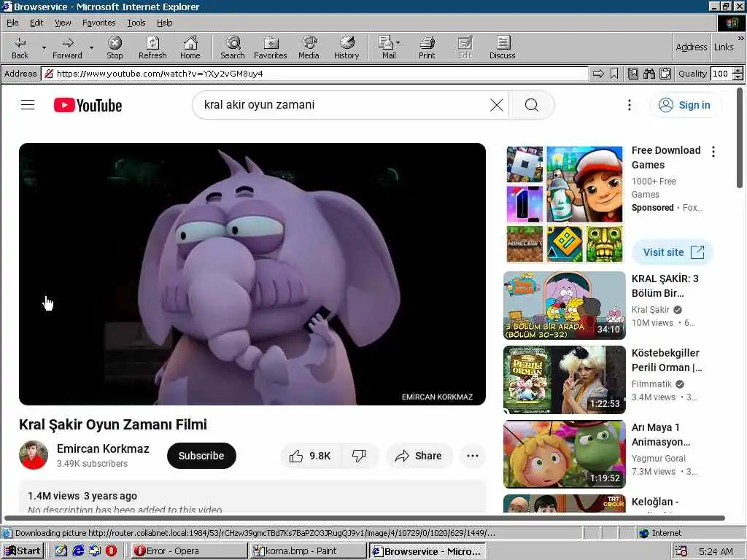
Task: Open the Emircan Korkmaz channel name link
Action: [103, 448]
